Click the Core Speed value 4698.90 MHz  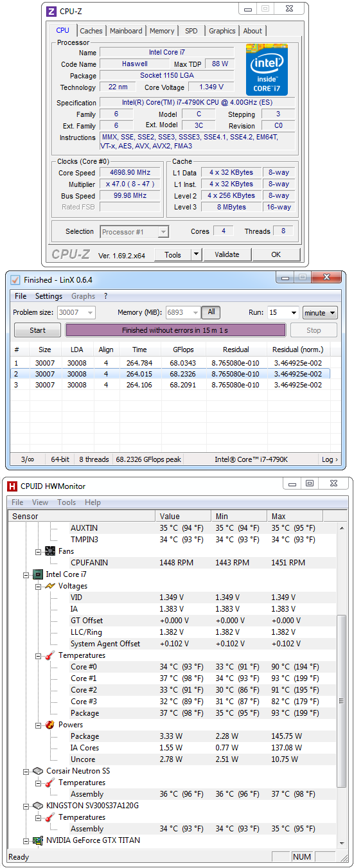tap(130, 173)
